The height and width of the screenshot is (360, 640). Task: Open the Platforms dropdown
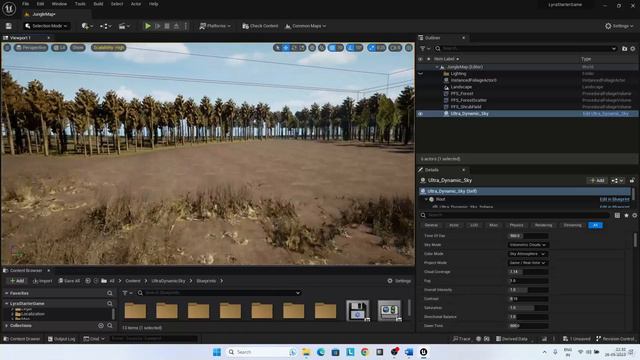tap(215, 26)
